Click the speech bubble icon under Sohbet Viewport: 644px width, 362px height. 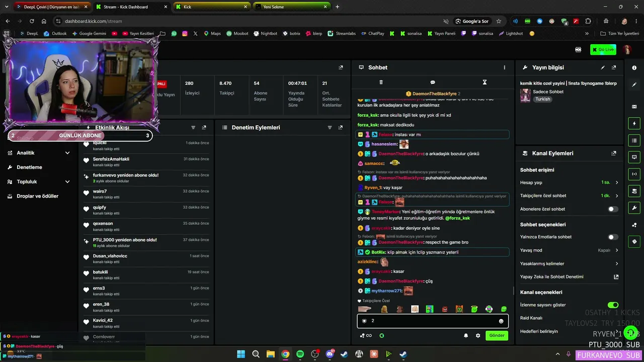pyautogui.click(x=433, y=82)
